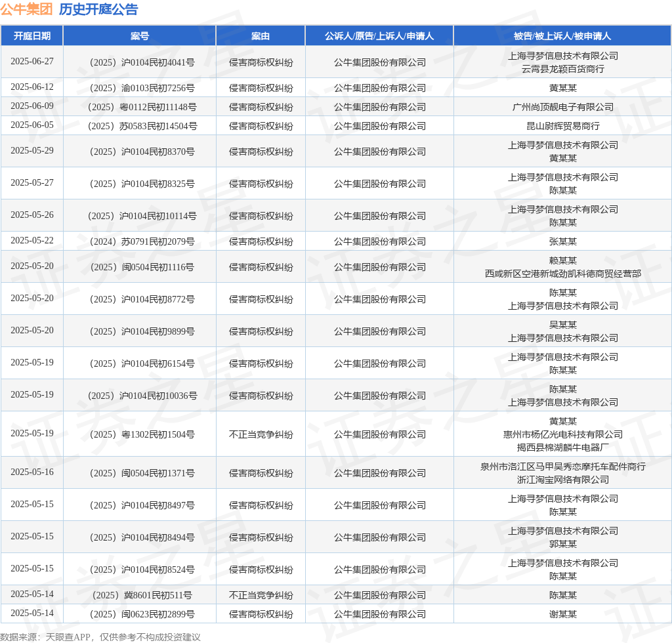Select case number 冀8601民初511号
This screenshot has height=643, width=672.
click(x=142, y=596)
